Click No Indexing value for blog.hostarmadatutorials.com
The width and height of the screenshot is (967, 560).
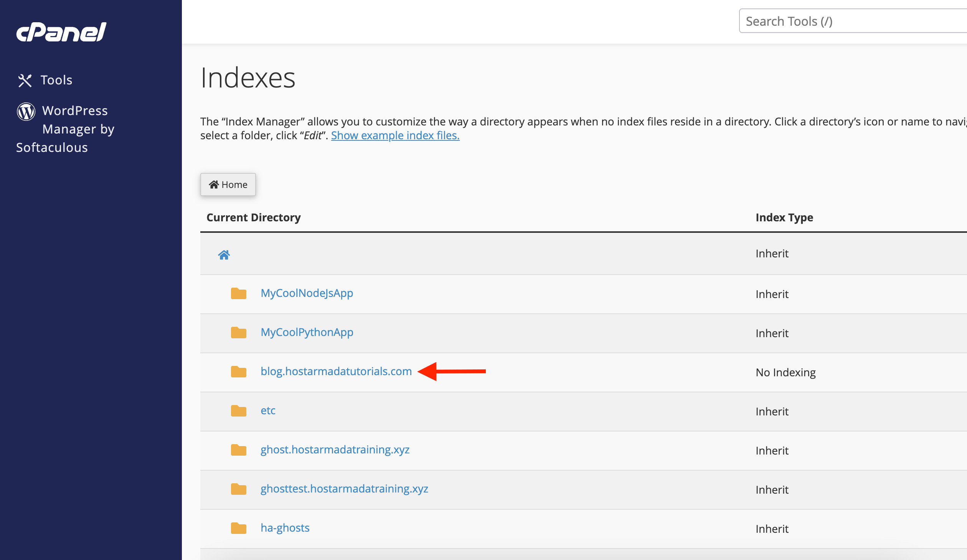tap(785, 372)
